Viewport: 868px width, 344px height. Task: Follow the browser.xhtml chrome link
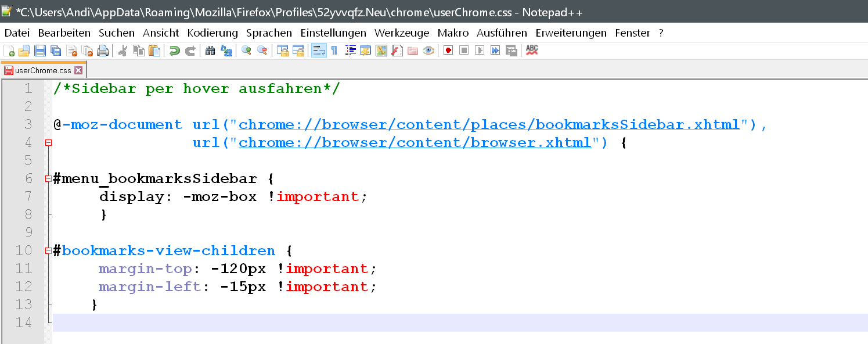(415, 142)
